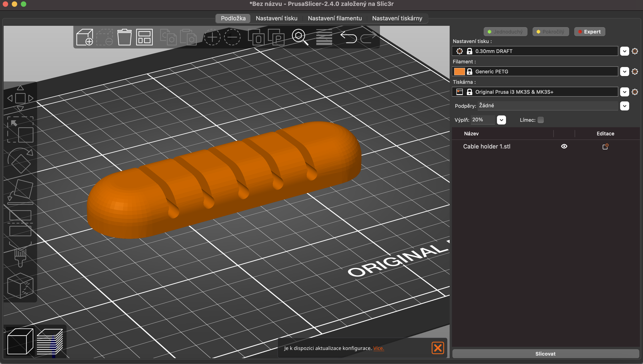Image resolution: width=643 pixels, height=364 pixels.
Task: Open the Žádné supports combo box
Action: click(x=548, y=106)
